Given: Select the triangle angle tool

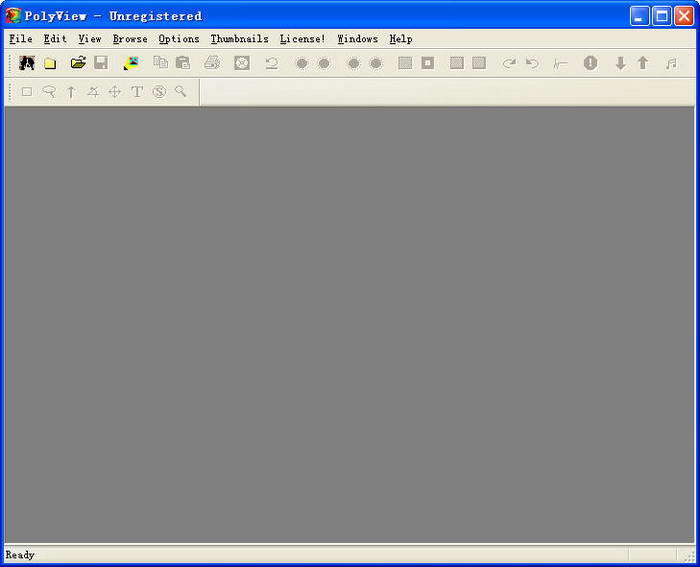Looking at the screenshot, I should 93,92.
